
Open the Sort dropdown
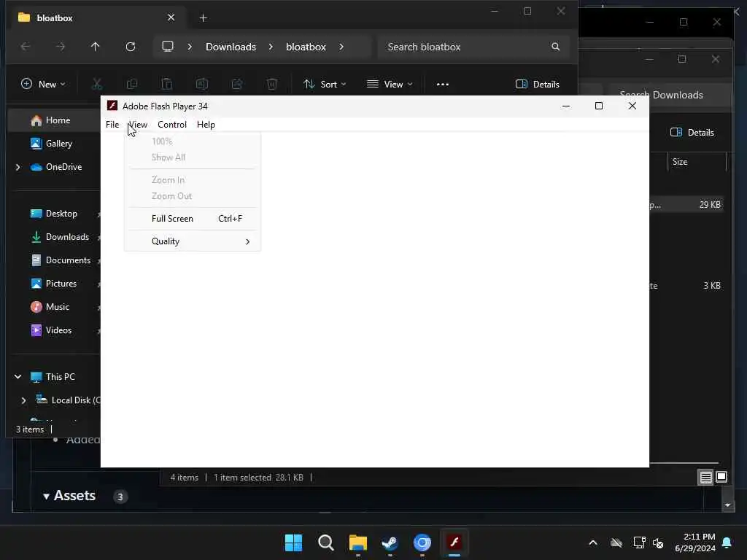pos(325,85)
